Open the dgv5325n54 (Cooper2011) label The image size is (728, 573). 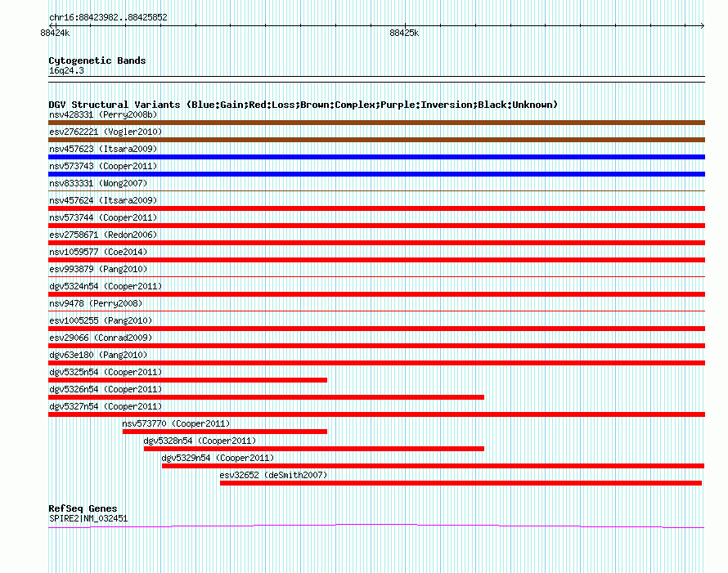pyautogui.click(x=106, y=372)
